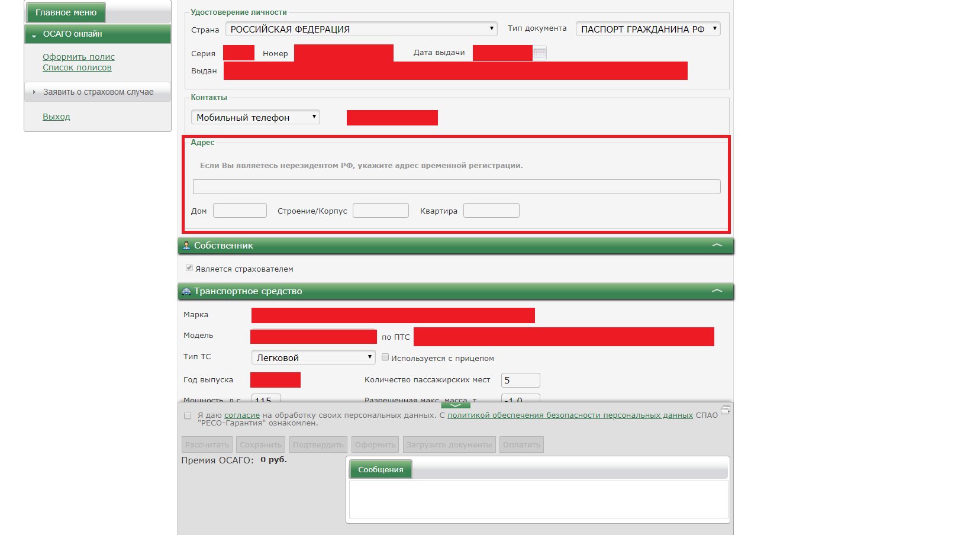Viewport: 980px width, 535px height.
Task: Collapse the Транспортное средство section with its chevron
Action: pos(717,291)
